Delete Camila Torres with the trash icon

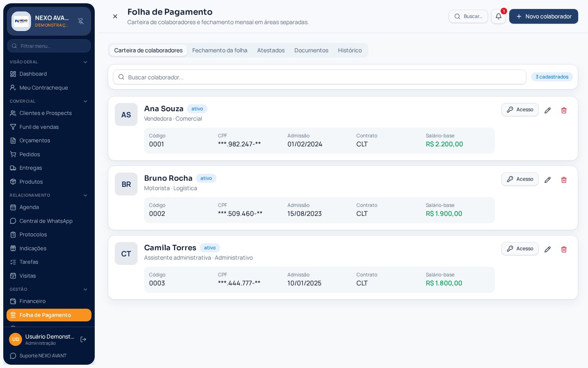564,249
